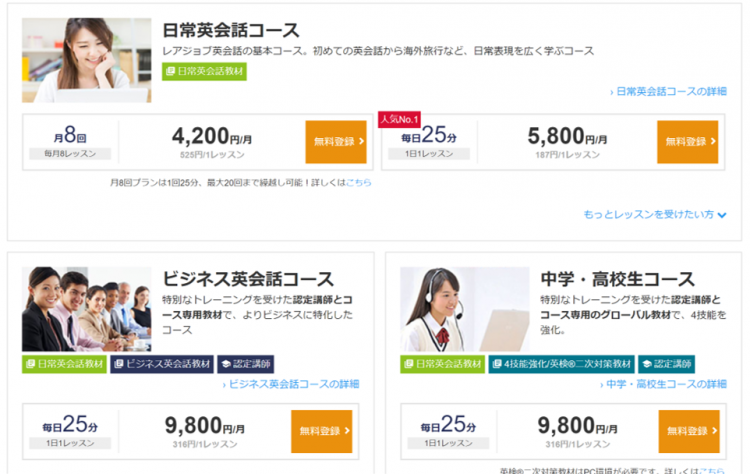
Task: Click the 認定講師 tag in 中学・高校生 course
Action: pos(667,364)
